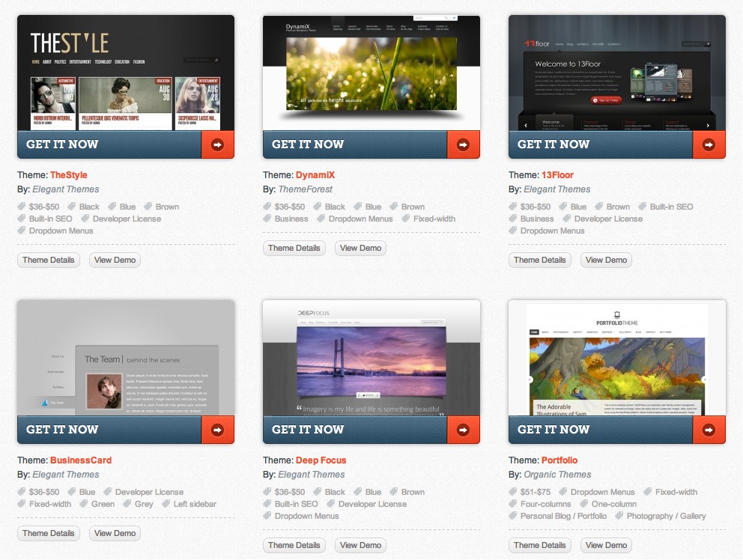Click Portfolio theme preview thumbnail

(x=617, y=358)
